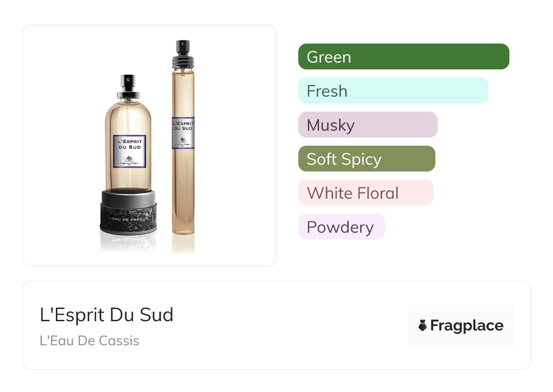Click the Musky accord tag
Viewport: 553px width, 392px height.
point(368,125)
